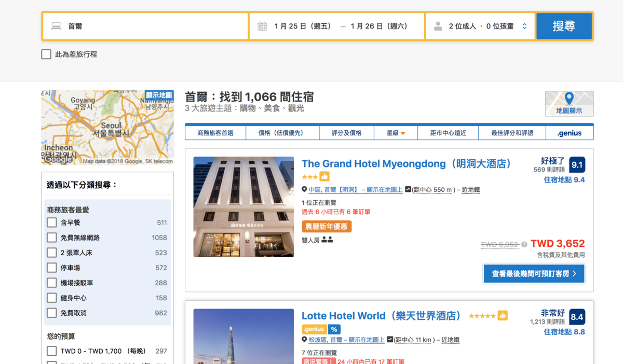Click the 住宿地點 9.4 location score

pos(564,180)
